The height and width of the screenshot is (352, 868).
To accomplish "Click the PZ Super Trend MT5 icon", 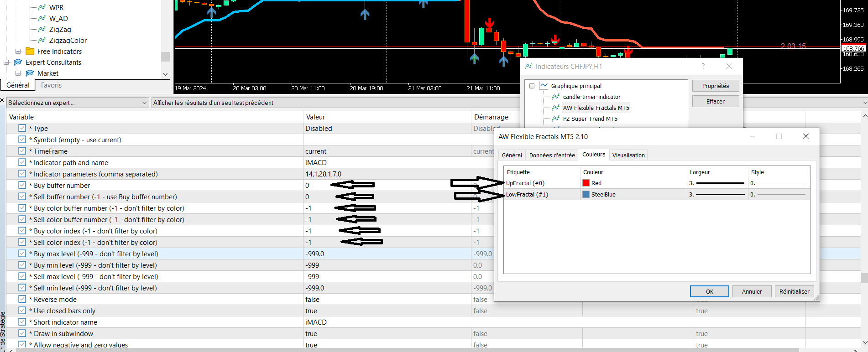I will click(x=556, y=119).
